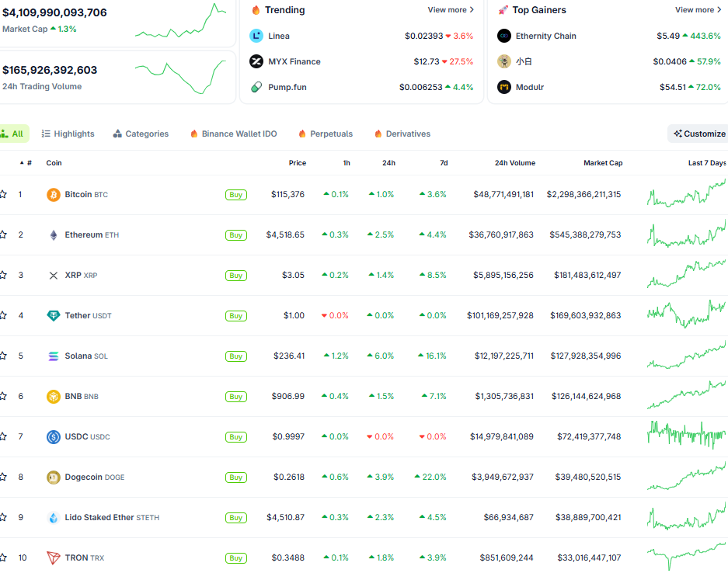The width and height of the screenshot is (728, 573).
Task: Click the Linea token icon under Trending
Action: tap(257, 36)
